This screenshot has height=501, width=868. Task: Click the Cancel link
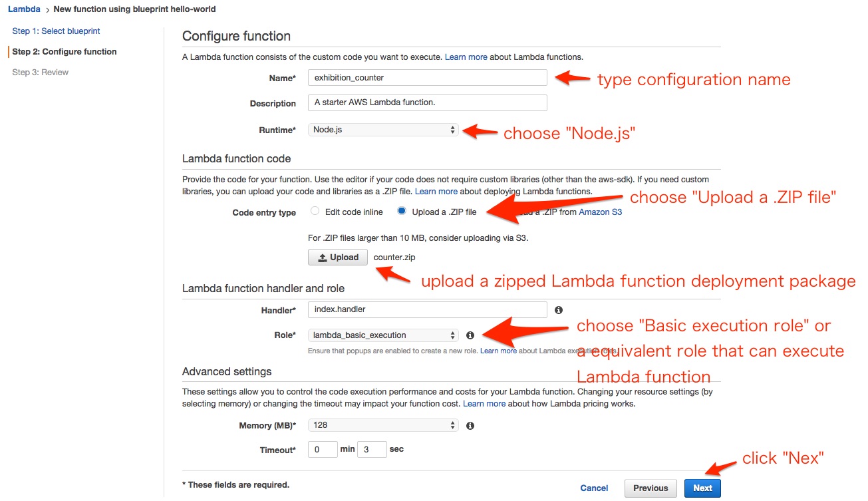[594, 488]
